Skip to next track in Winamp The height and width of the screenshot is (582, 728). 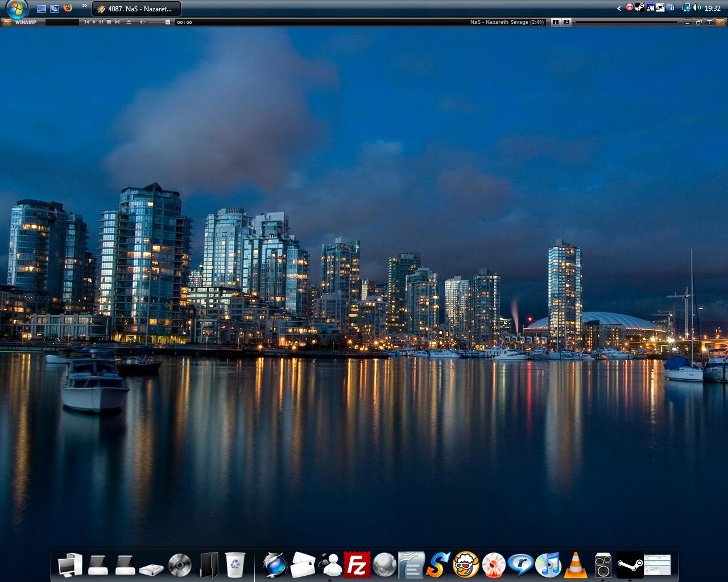(117, 22)
